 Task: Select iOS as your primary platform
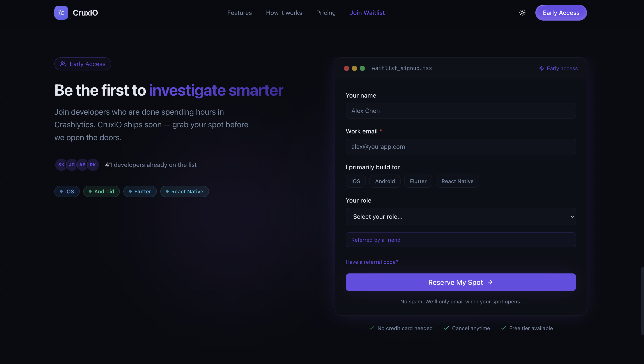[x=356, y=181]
